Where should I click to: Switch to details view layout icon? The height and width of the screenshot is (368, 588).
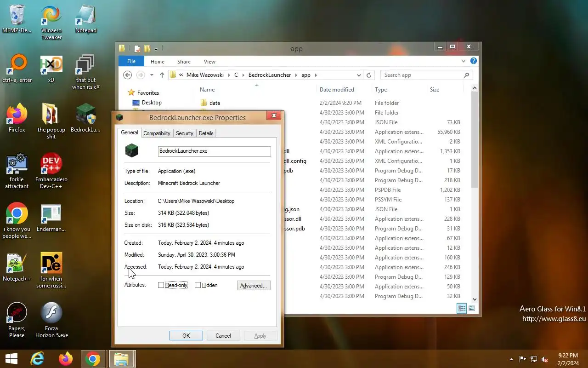tap(462, 309)
